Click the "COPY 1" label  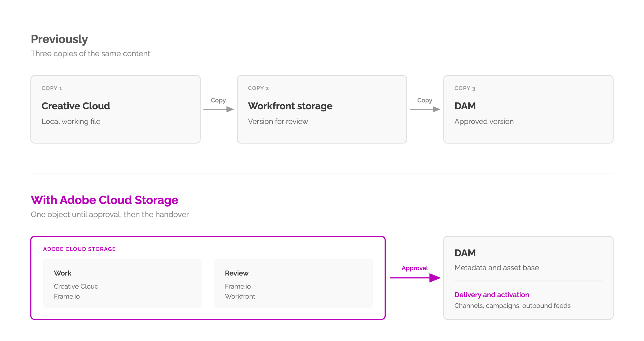(x=52, y=88)
